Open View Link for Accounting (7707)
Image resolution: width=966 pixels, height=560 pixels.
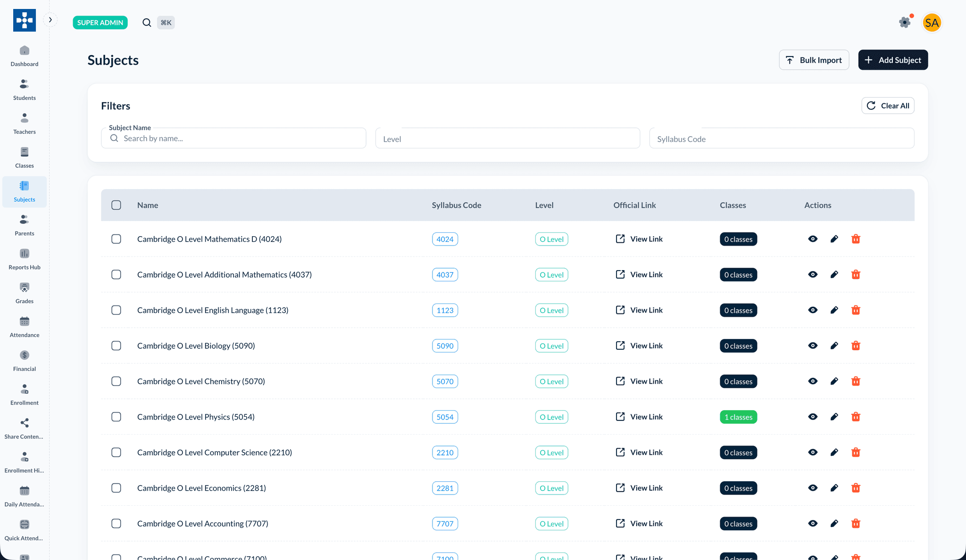(x=639, y=523)
